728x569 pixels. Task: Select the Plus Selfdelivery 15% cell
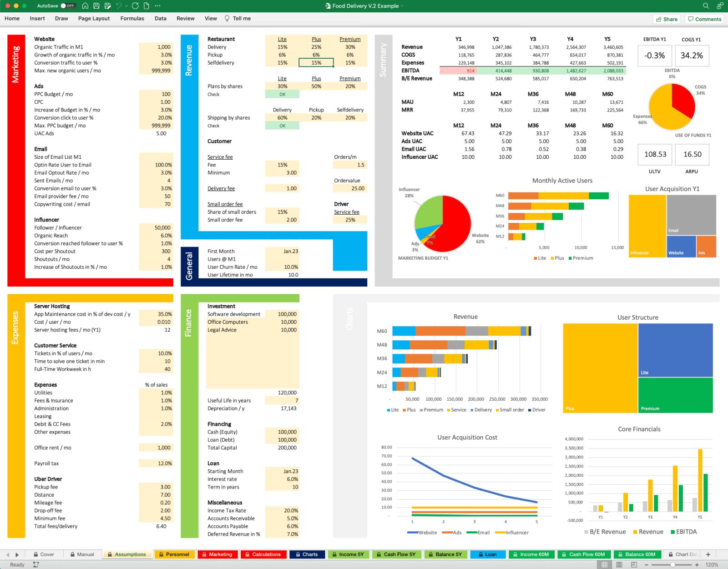316,63
